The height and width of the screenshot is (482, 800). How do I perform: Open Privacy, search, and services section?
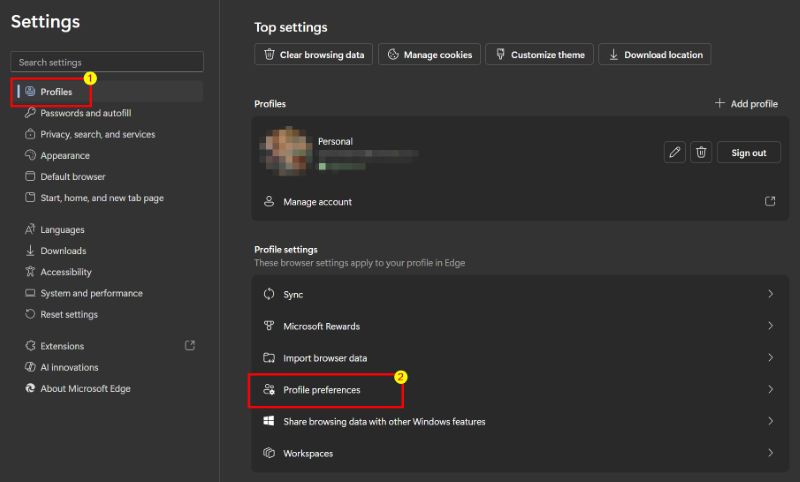click(97, 134)
